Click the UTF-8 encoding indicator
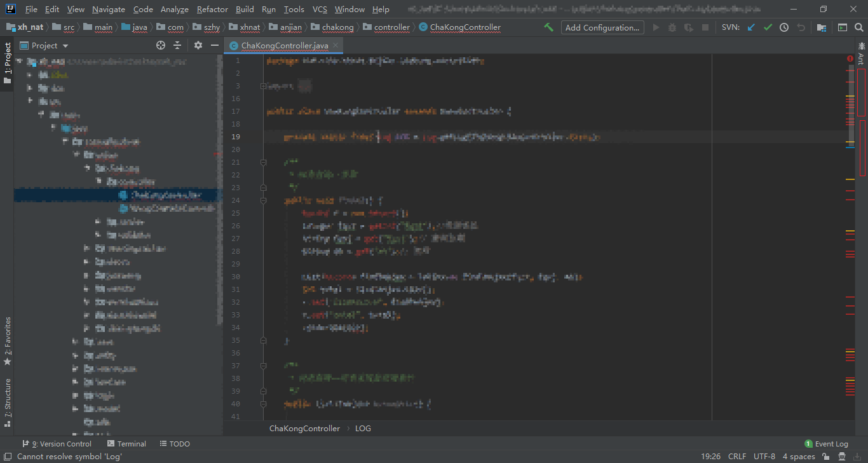The height and width of the screenshot is (463, 868). click(764, 456)
